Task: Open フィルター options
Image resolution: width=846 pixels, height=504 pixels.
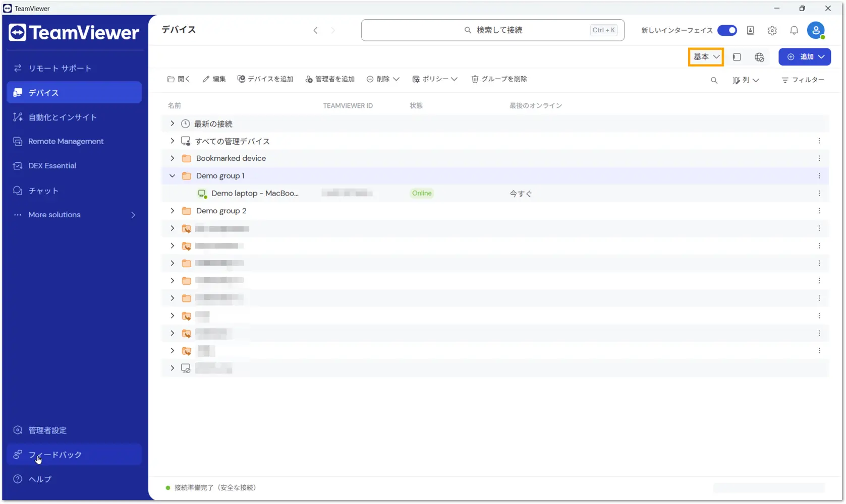Action: tap(803, 80)
